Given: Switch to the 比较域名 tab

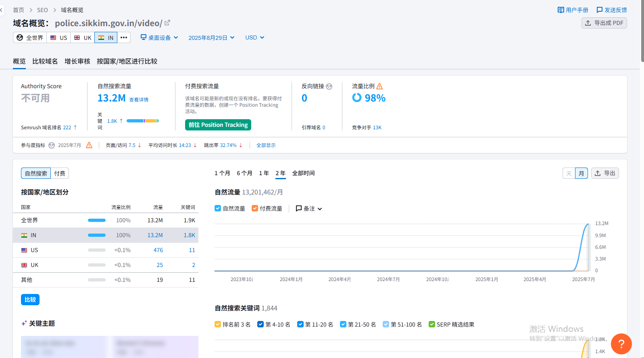Looking at the screenshot, I should (45, 61).
